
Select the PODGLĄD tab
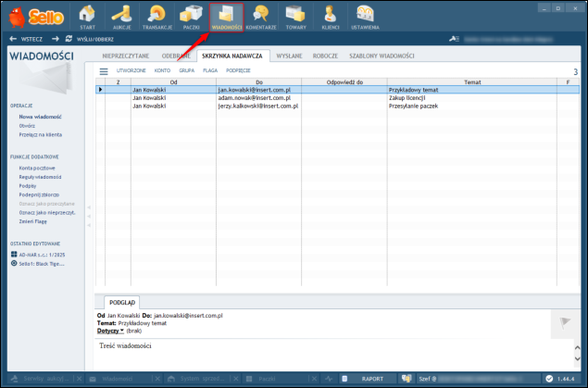coord(122,303)
